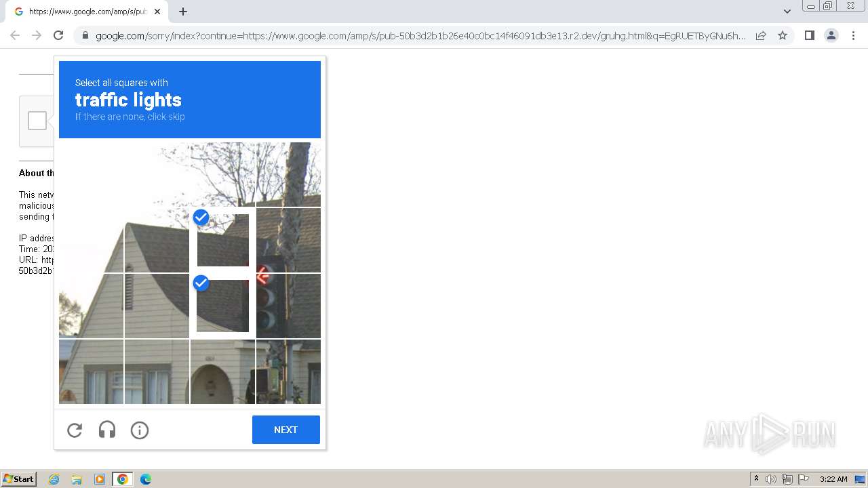The height and width of the screenshot is (488, 868).
Task: Open the Chrome three-dot menu
Action: tap(853, 35)
